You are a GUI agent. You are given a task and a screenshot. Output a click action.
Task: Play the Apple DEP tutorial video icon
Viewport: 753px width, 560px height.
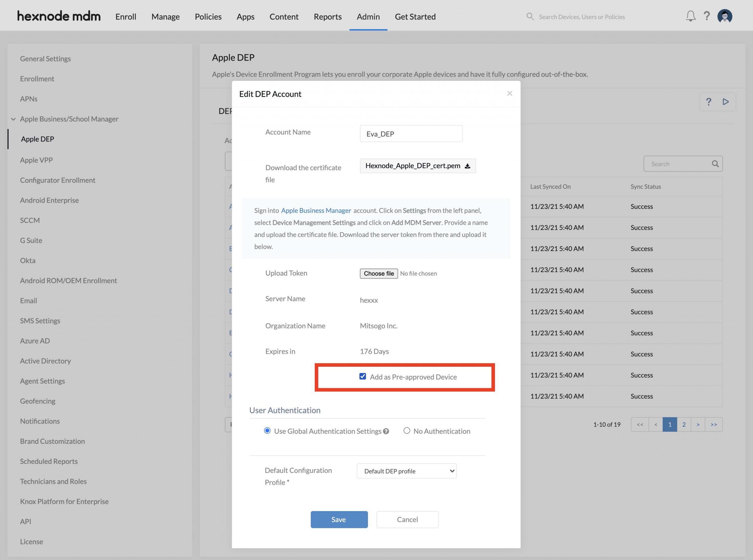point(726,102)
